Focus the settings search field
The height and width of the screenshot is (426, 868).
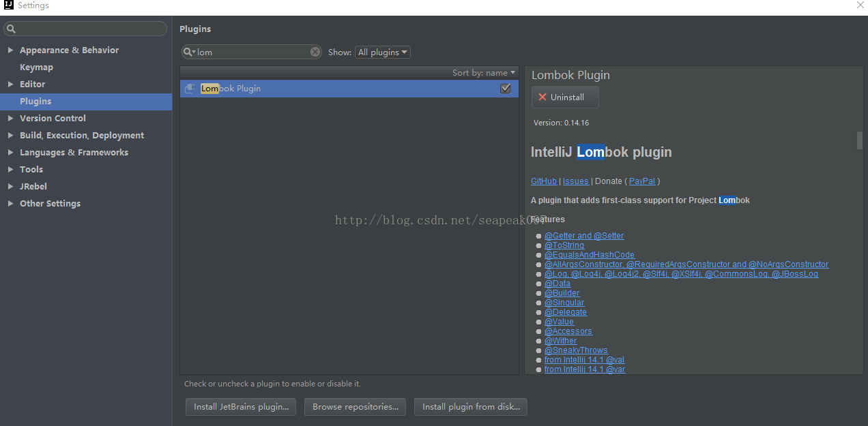(x=85, y=29)
